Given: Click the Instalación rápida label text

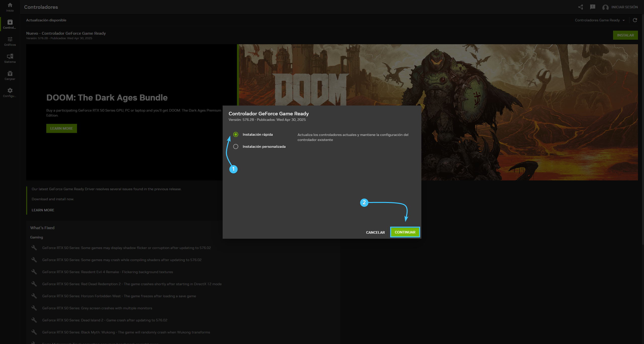Looking at the screenshot, I should pos(258,134).
